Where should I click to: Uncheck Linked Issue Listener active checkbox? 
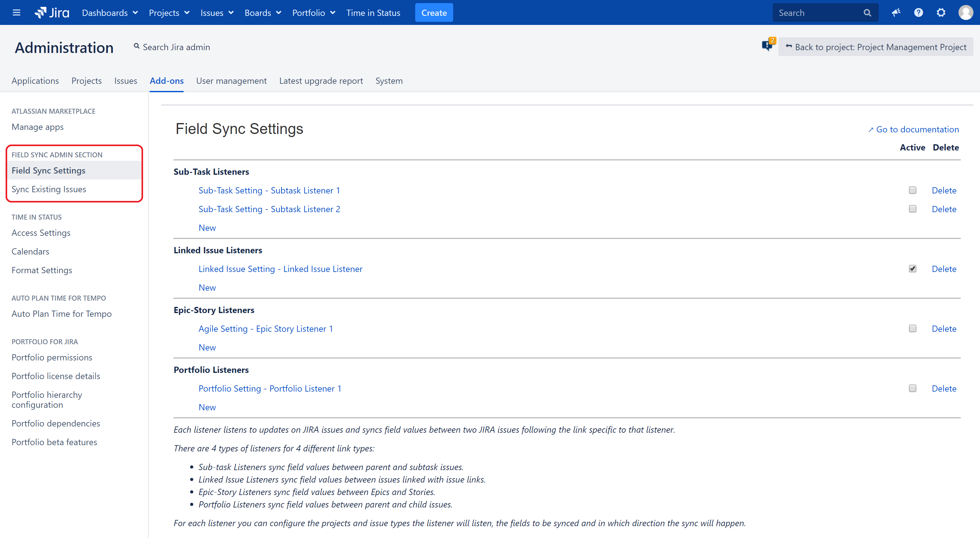(912, 269)
